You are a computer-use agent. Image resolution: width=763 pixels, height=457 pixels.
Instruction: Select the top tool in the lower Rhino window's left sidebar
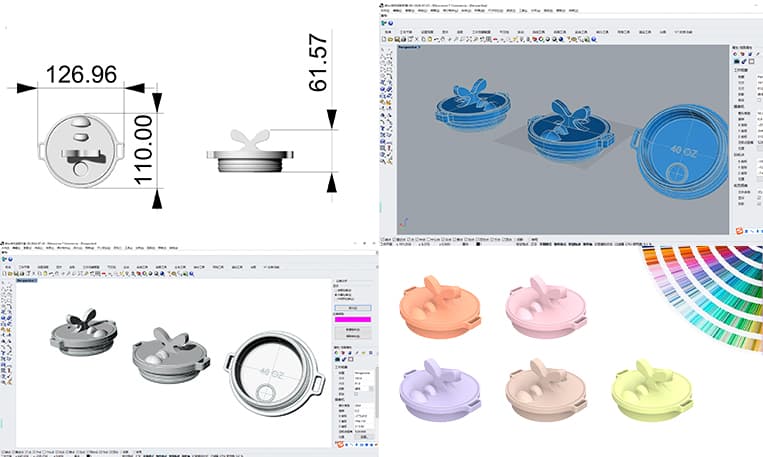pyautogui.click(x=5, y=282)
